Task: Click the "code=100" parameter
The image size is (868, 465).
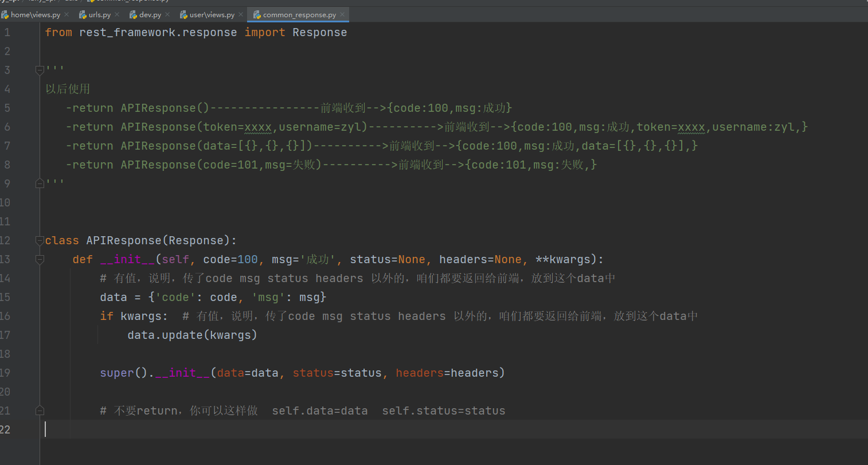Action: click(x=230, y=259)
